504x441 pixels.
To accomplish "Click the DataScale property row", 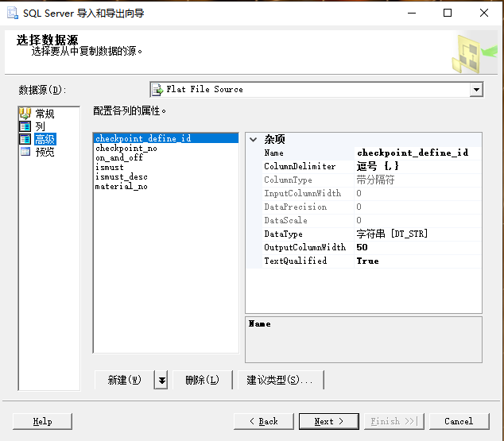I will 372,220.
